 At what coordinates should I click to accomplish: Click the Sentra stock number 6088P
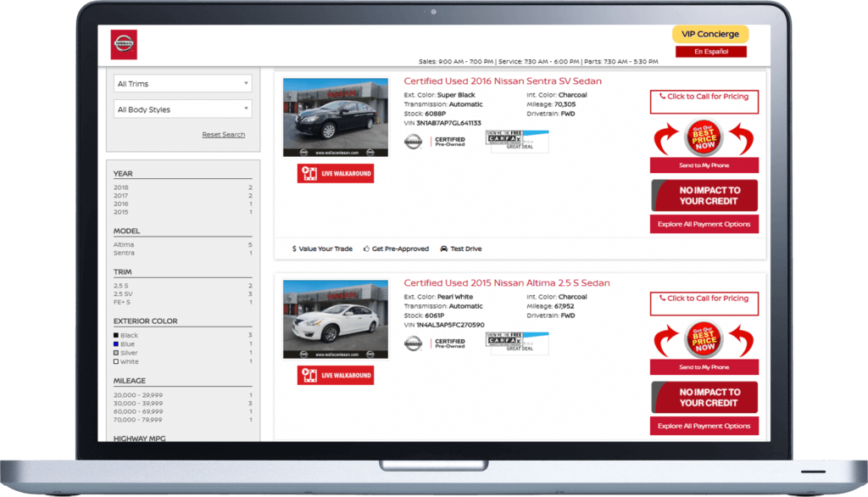435,114
